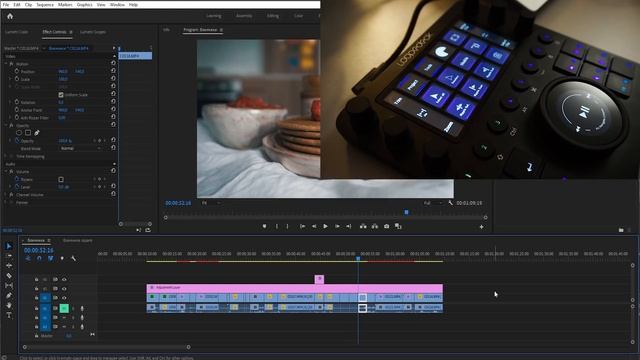Open Program Monitor settings wrench
The width and height of the screenshot is (640, 360).
(451, 202)
